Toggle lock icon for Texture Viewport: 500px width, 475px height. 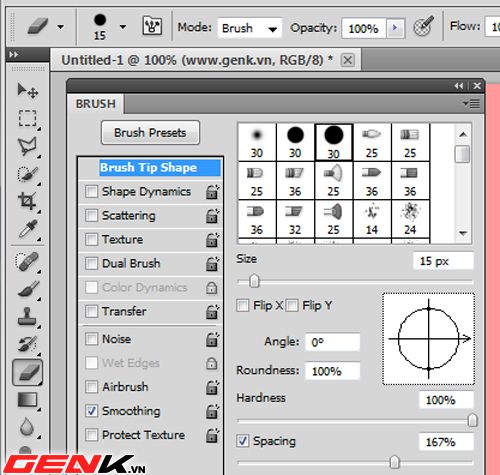[212, 240]
